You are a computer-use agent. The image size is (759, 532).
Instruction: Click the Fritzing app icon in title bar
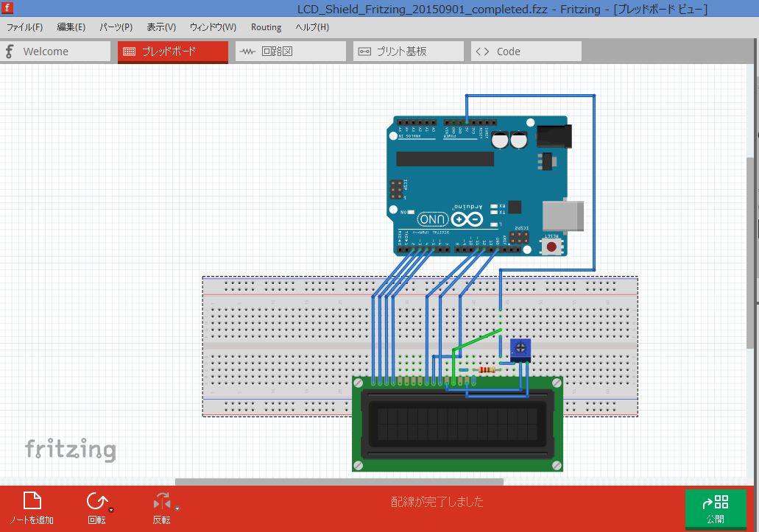[x=9, y=8]
